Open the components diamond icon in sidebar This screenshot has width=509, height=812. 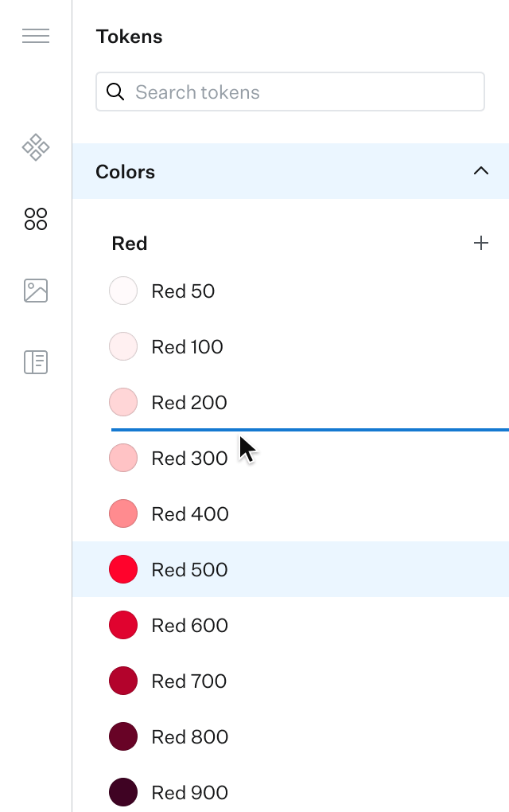[x=36, y=147]
